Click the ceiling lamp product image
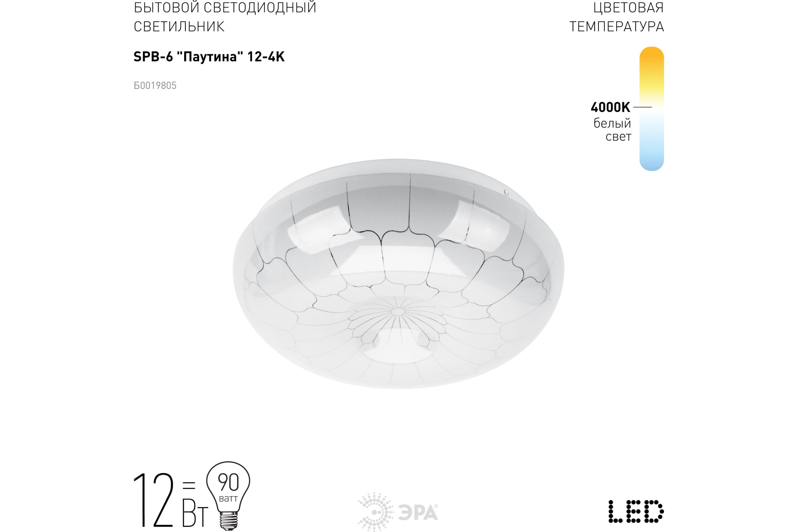This screenshot has width=798, height=532. (x=398, y=273)
